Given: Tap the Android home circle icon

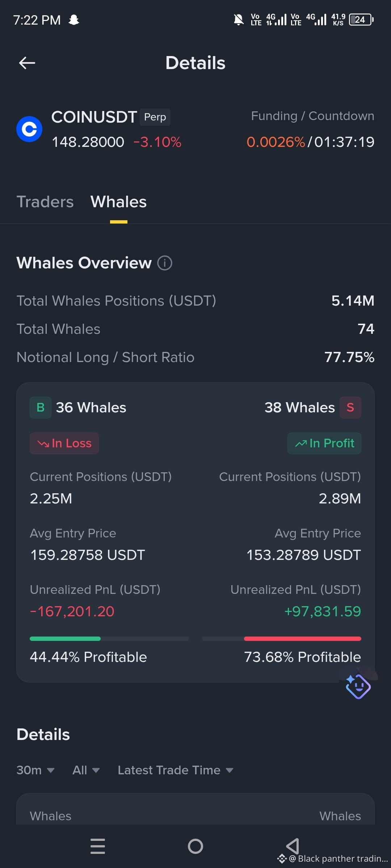Looking at the screenshot, I should pyautogui.click(x=195, y=846).
